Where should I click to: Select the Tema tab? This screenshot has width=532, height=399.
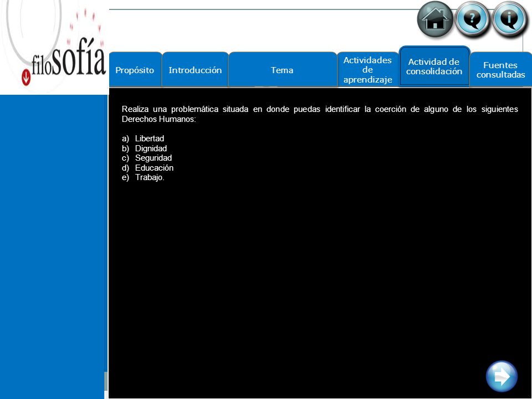point(282,70)
